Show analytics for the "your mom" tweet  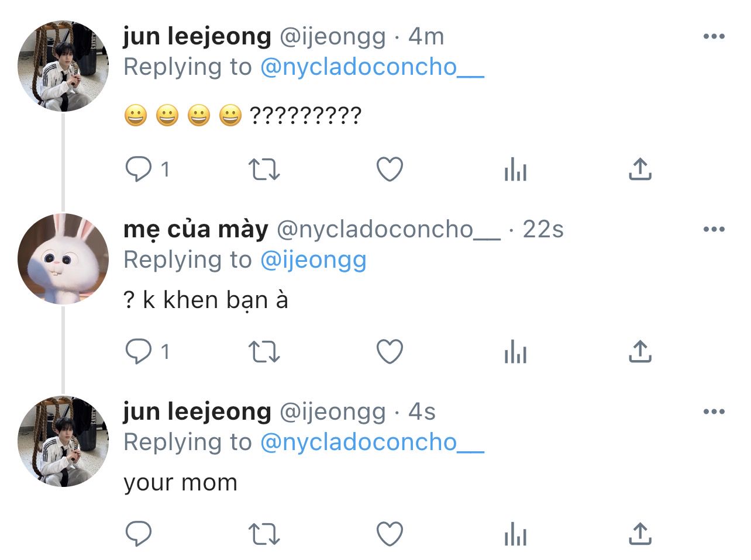515,534
